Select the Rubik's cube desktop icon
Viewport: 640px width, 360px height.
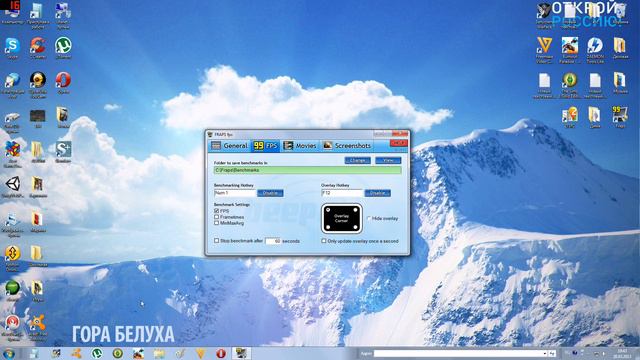point(12,150)
